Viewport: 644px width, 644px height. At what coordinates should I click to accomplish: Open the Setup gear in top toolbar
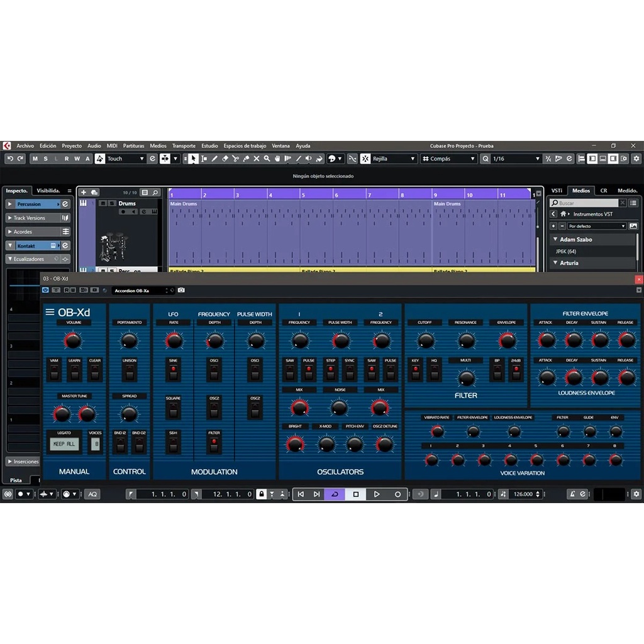[636, 158]
